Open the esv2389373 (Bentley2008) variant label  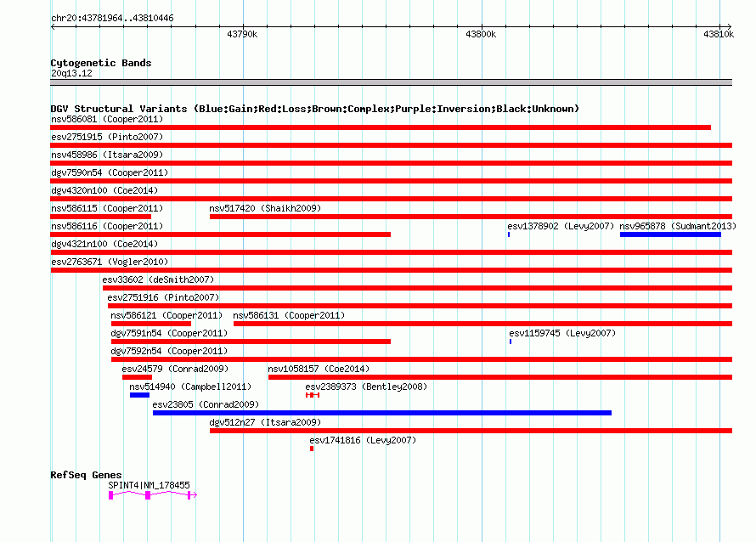[x=366, y=387]
